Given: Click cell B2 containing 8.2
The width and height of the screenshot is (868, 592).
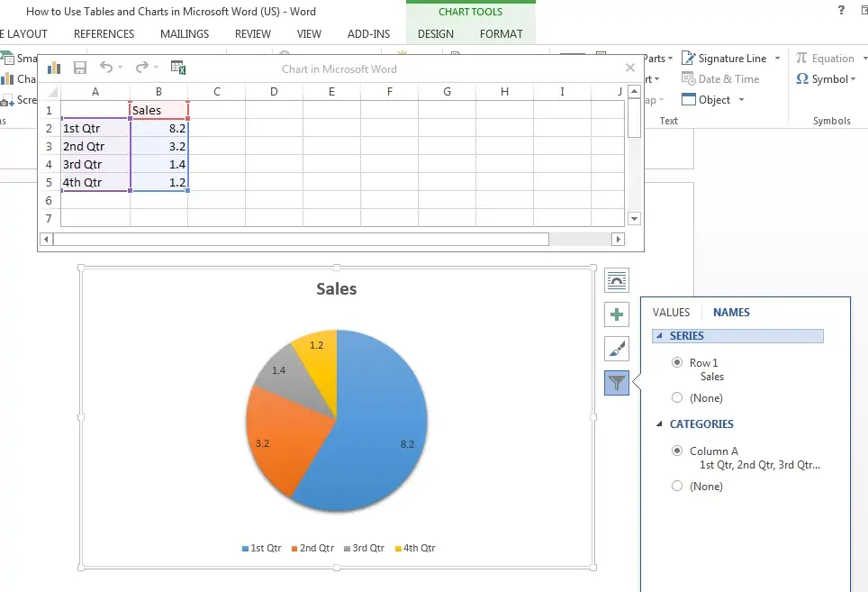Looking at the screenshot, I should click(158, 129).
